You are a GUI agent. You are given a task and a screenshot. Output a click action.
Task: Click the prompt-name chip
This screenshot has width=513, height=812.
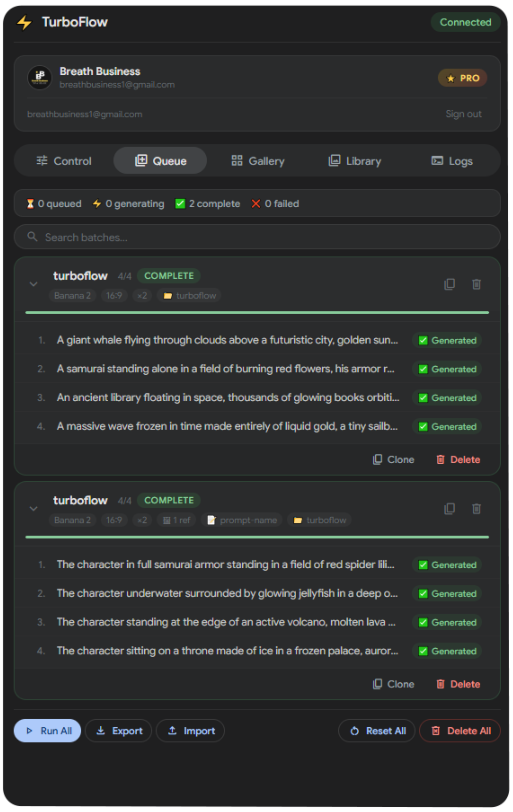click(242, 520)
